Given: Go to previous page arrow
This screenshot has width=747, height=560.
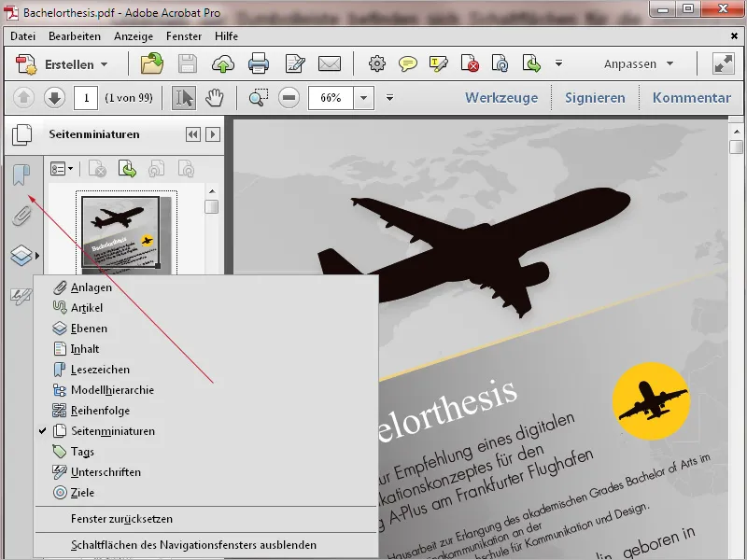Looking at the screenshot, I should (23, 98).
